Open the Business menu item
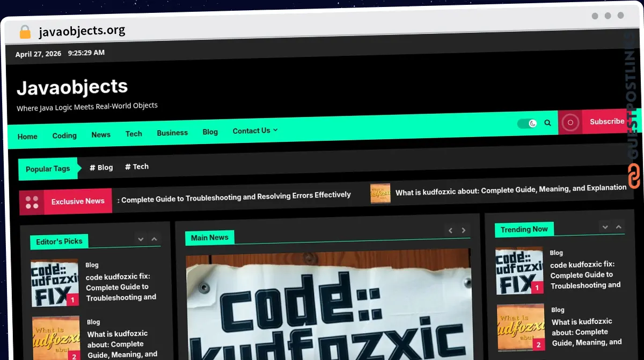 (172, 133)
